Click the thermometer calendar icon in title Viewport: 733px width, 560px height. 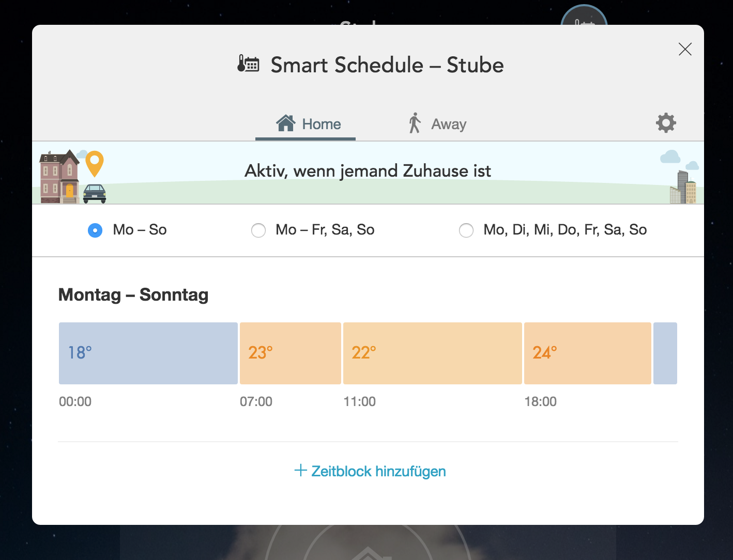pos(248,64)
